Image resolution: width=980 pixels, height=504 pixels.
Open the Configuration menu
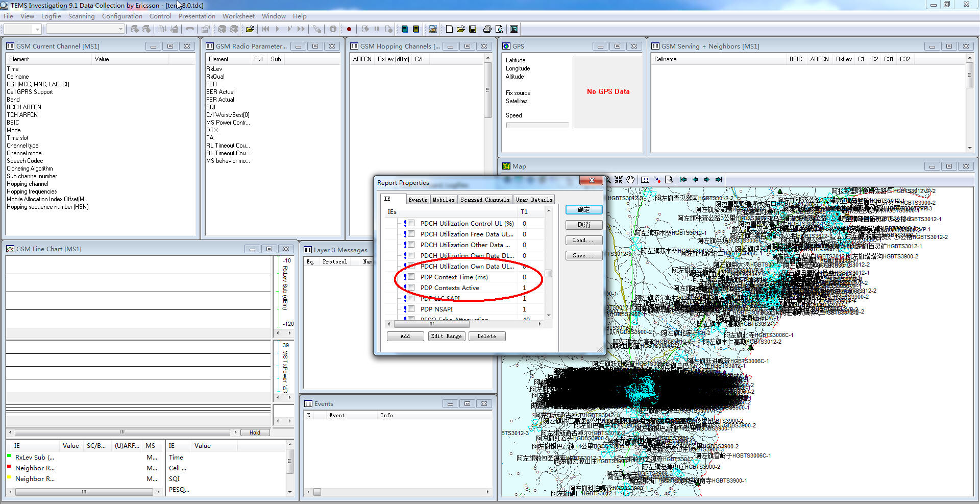pyautogui.click(x=122, y=16)
